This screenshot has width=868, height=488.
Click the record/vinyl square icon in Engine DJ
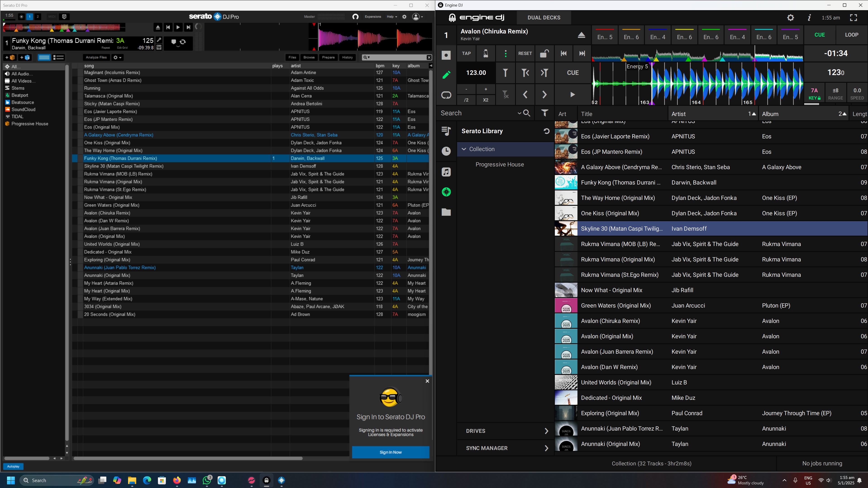pyautogui.click(x=446, y=55)
